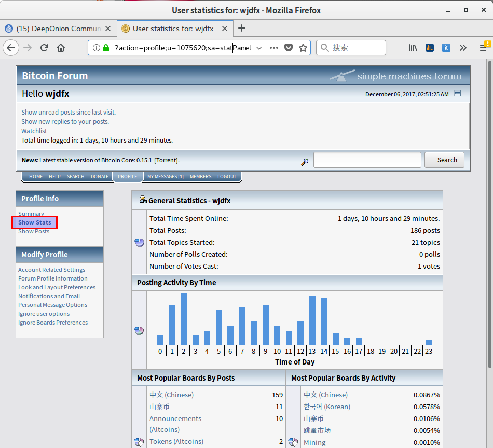Image resolution: width=493 pixels, height=448 pixels.
Task: Click the green padlock security icon
Action: click(106, 48)
